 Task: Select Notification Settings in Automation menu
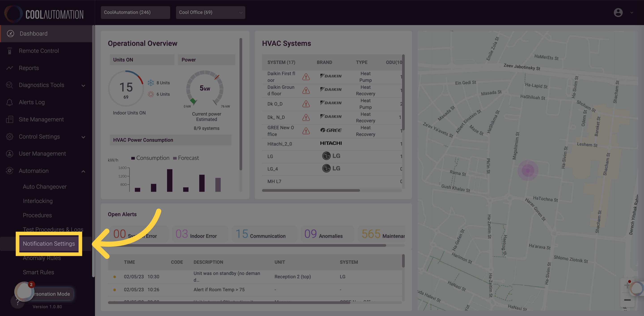pyautogui.click(x=49, y=244)
